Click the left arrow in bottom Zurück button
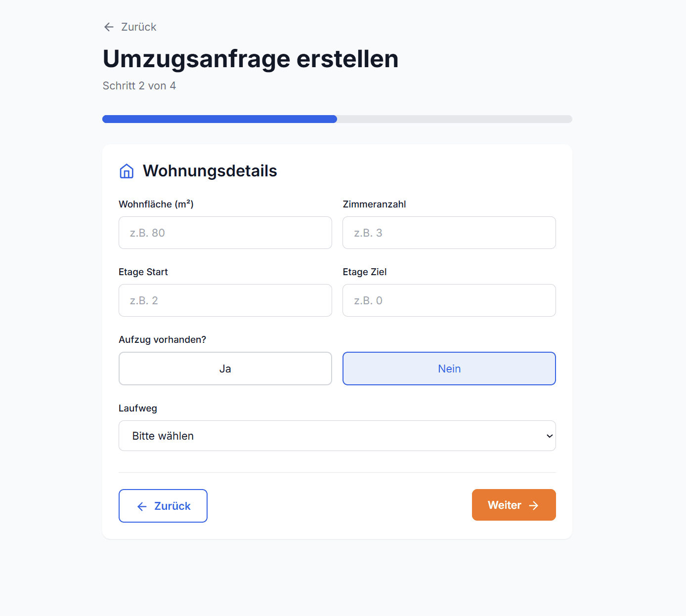Image resolution: width=686 pixels, height=616 pixels. 142,506
